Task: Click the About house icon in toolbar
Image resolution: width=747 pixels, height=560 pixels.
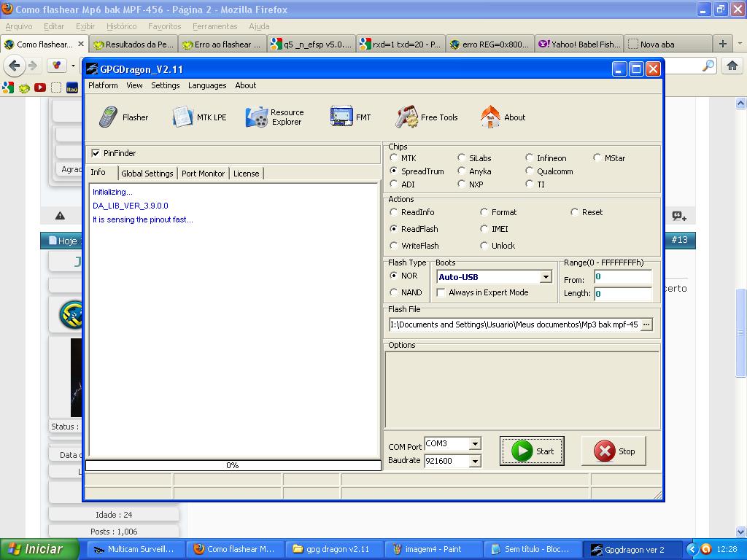Action: [489, 117]
